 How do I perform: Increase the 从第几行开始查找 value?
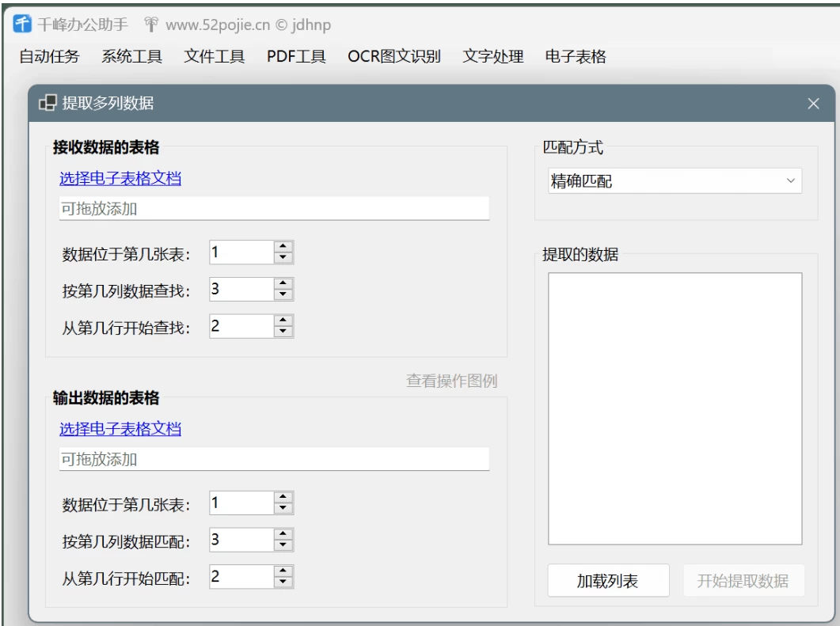tap(283, 321)
